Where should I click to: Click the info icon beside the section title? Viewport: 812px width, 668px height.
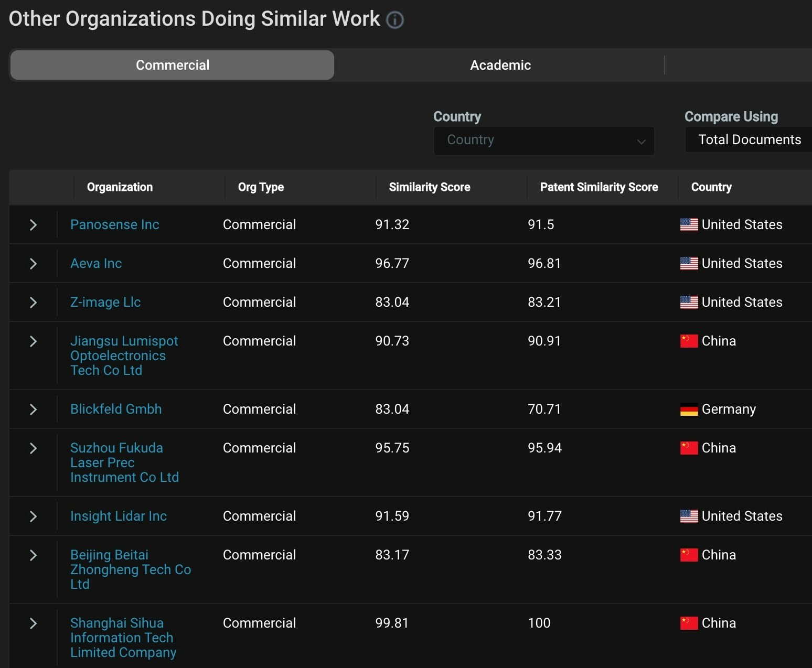[395, 20]
